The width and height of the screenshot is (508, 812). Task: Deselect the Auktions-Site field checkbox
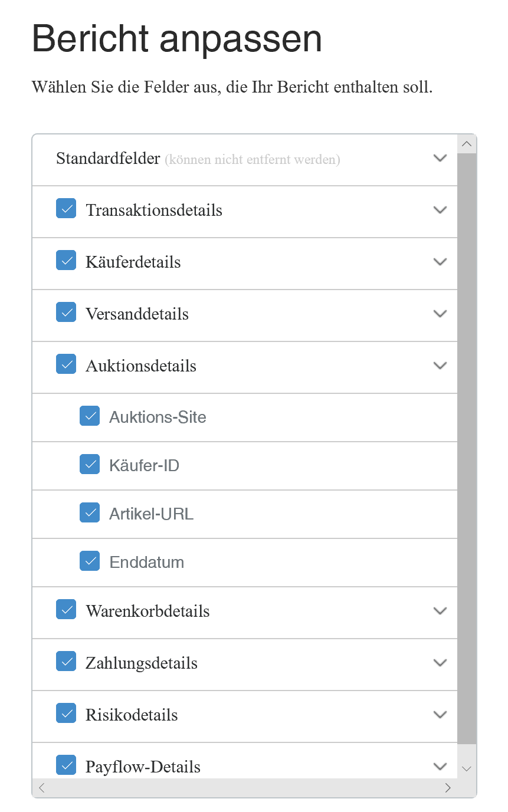(90, 416)
